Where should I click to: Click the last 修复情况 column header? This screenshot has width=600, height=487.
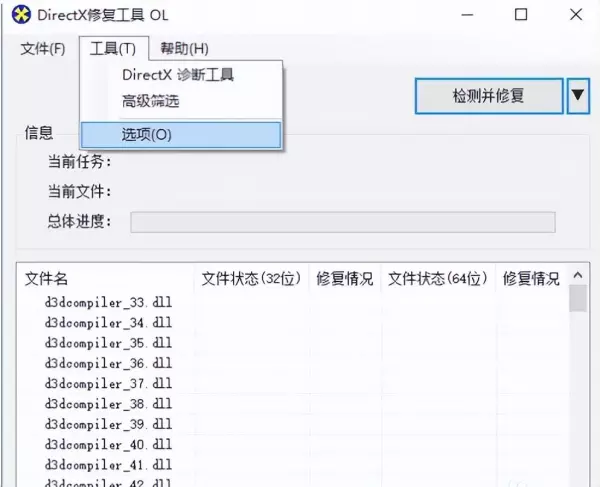coord(531,279)
